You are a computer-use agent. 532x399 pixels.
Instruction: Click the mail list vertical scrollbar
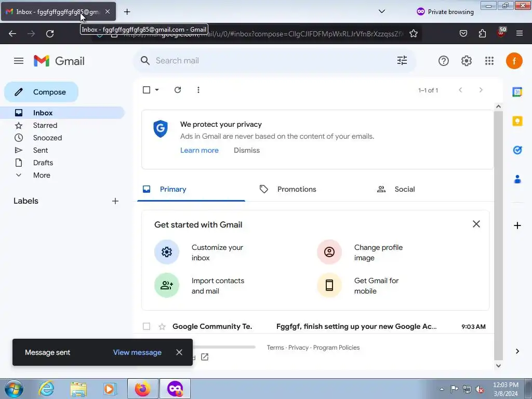498,235
